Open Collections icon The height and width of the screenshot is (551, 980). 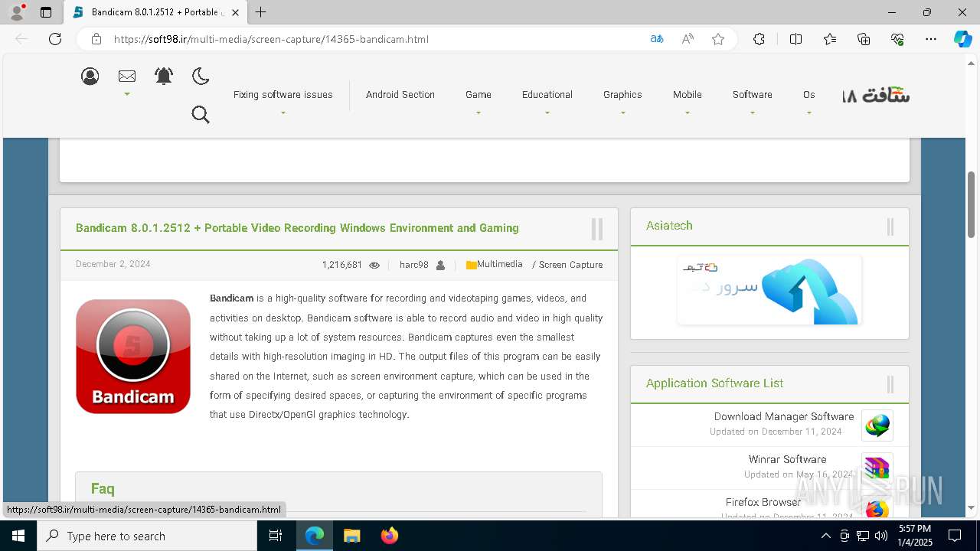click(864, 39)
